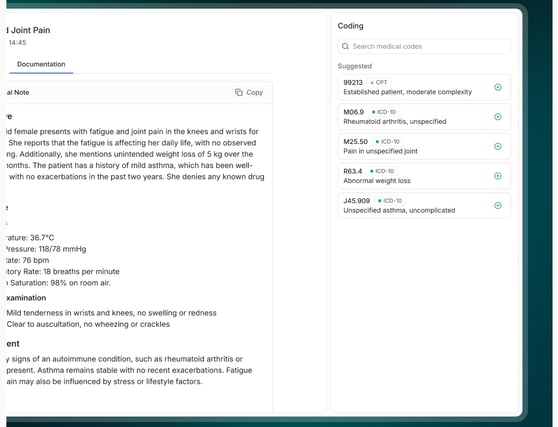Switch to the Documentation tab

[x=41, y=64]
